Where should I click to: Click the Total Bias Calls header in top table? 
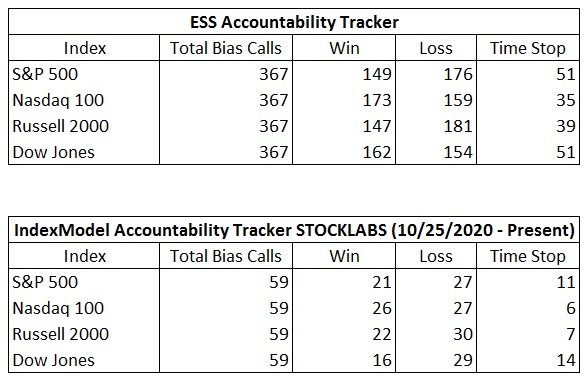click(x=226, y=48)
